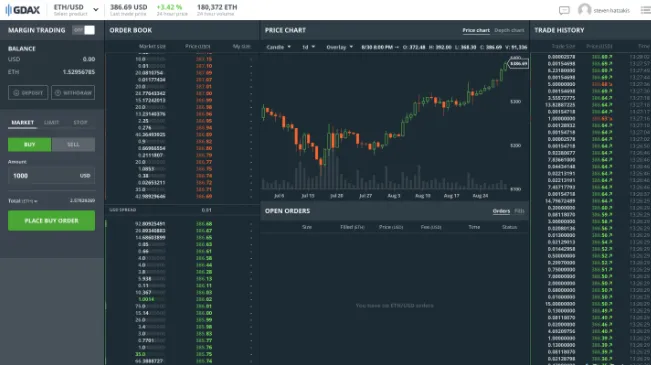Select the Market order tab

[22, 122]
